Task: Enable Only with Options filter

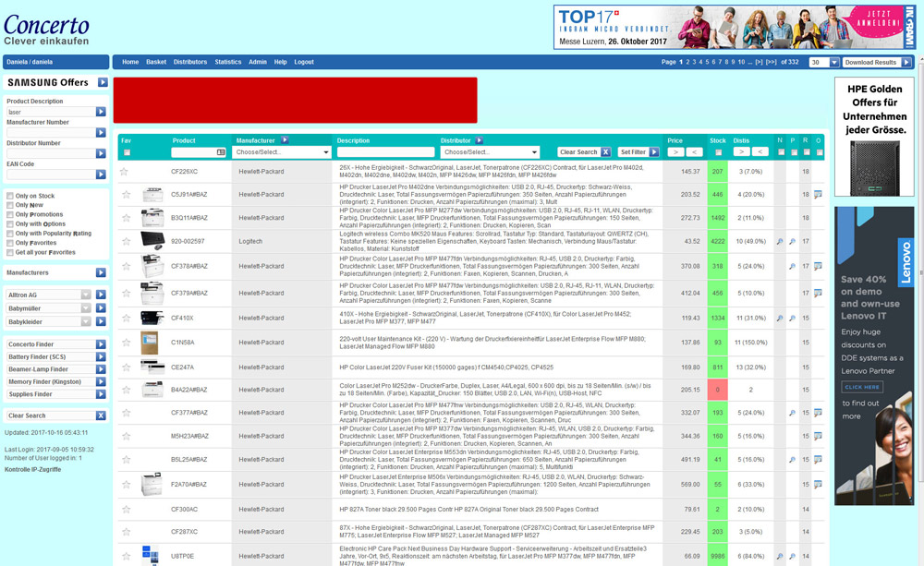Action: 10,224
